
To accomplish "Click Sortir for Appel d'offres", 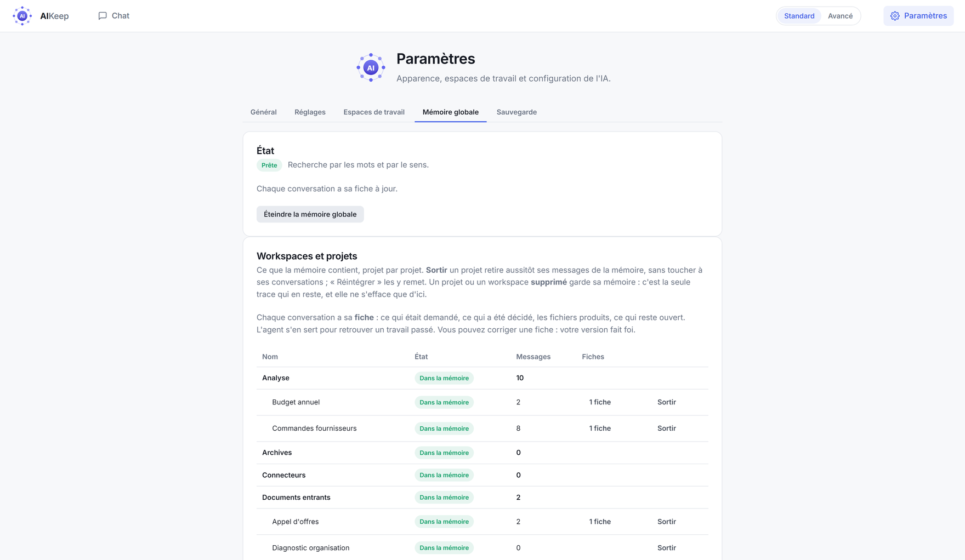I will [666, 522].
